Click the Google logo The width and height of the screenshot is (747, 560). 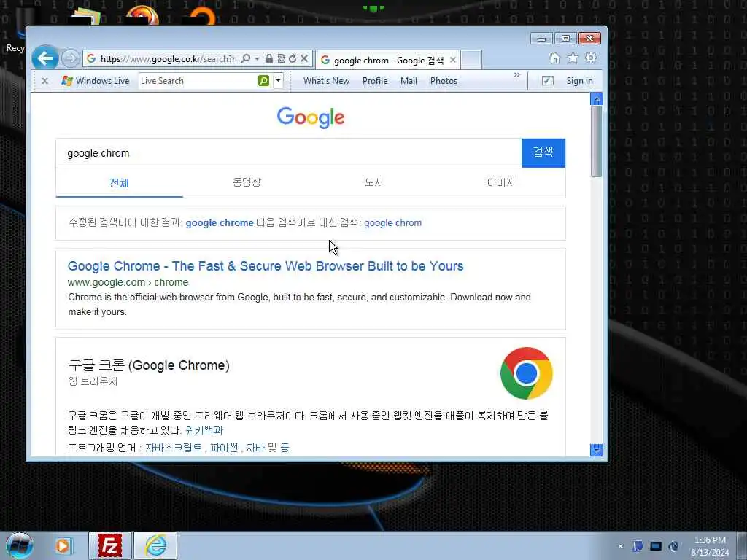(x=311, y=117)
